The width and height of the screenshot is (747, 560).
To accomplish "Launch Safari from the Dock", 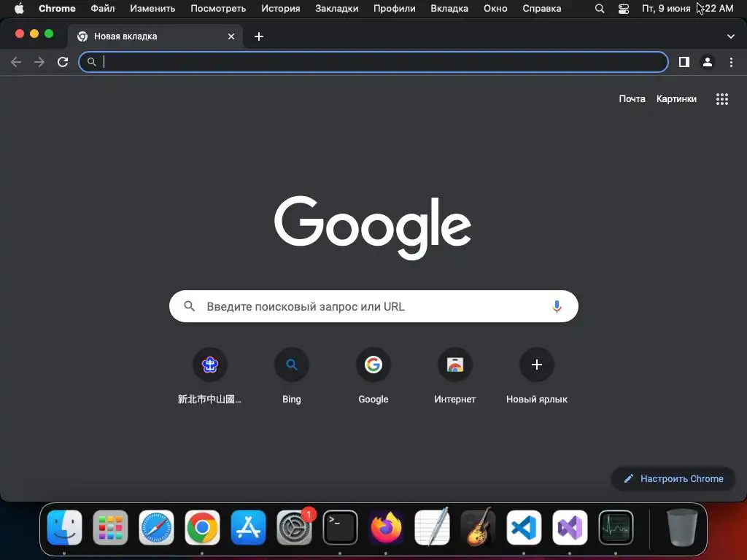I will [x=156, y=528].
